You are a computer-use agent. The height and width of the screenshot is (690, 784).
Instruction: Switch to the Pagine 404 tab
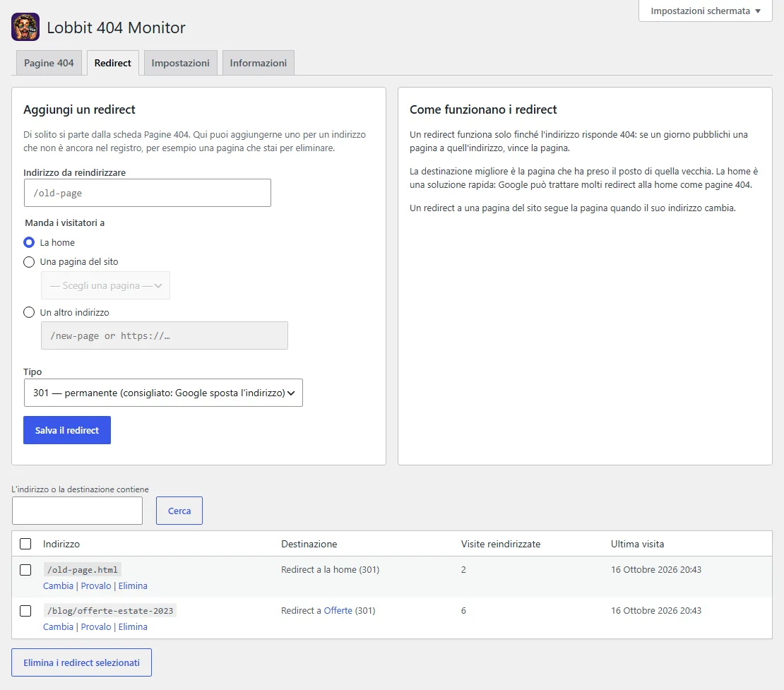click(x=49, y=63)
